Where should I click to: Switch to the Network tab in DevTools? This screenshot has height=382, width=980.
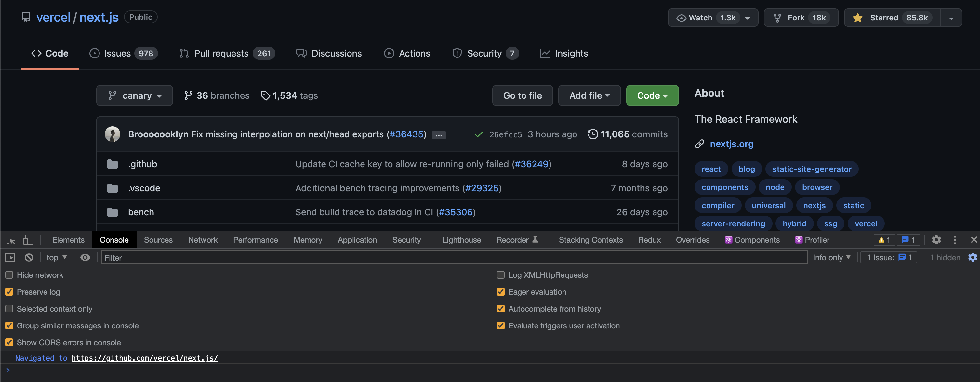click(203, 240)
